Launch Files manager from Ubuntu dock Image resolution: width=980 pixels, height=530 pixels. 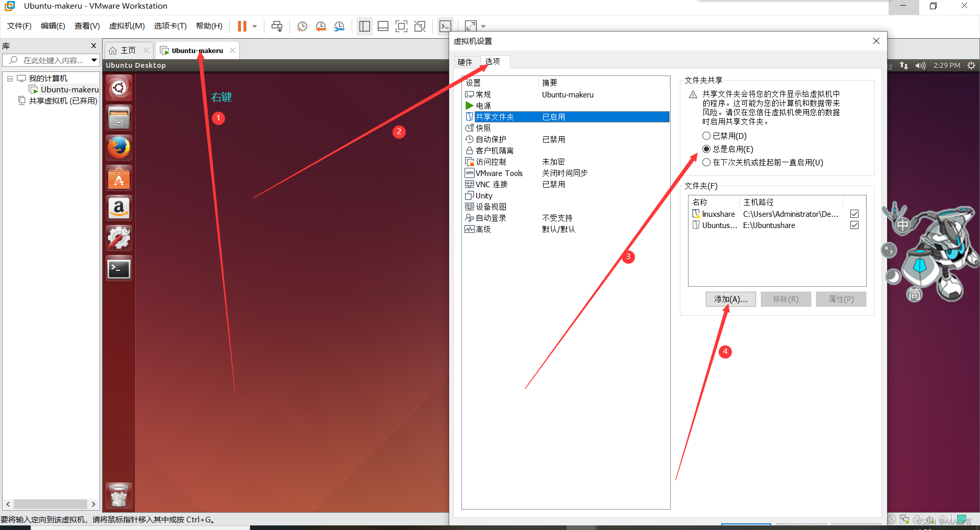pyautogui.click(x=119, y=118)
